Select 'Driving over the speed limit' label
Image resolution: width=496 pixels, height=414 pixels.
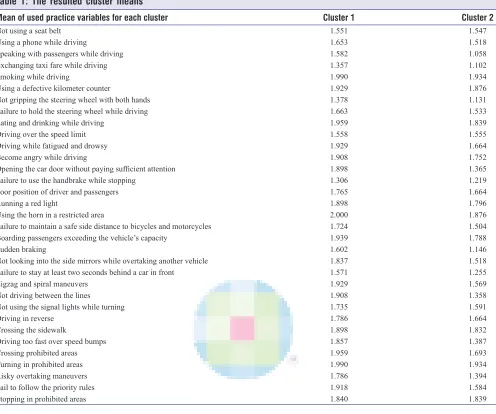point(43,135)
